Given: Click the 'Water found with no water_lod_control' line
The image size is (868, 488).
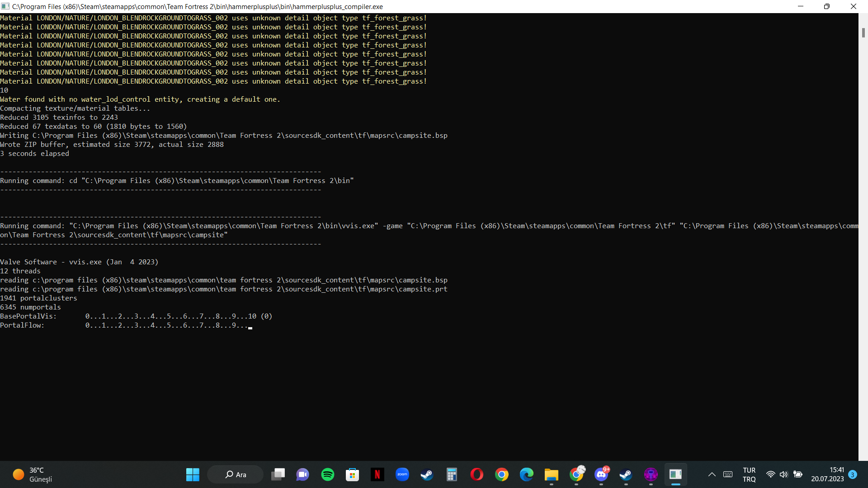Looking at the screenshot, I should [140, 99].
